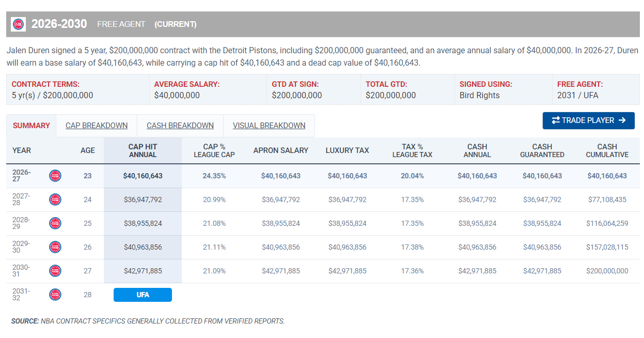Viewport: 644px width, 338px height.
Task: Click the 2028-29 cap hit $38,955,824 cell
Action: tap(143, 223)
